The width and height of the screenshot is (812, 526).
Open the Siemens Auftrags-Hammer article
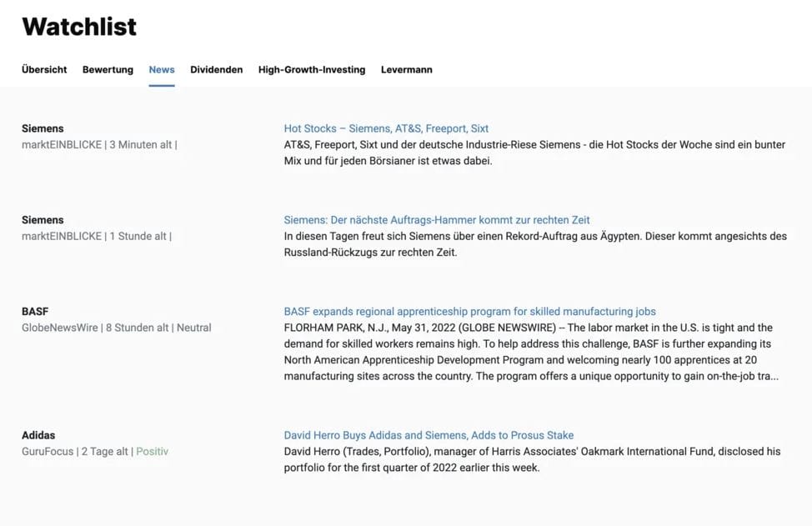tap(437, 220)
